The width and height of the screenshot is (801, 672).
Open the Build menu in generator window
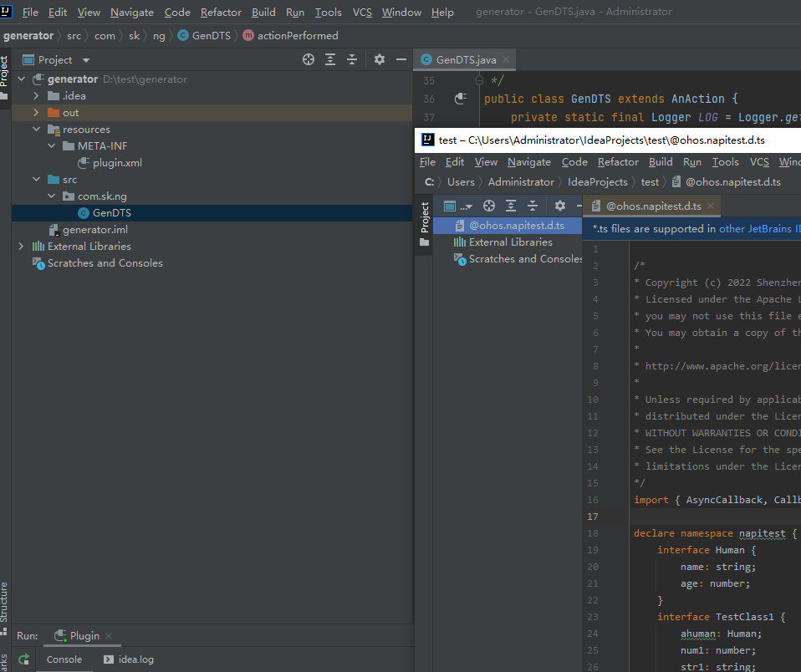coord(263,13)
